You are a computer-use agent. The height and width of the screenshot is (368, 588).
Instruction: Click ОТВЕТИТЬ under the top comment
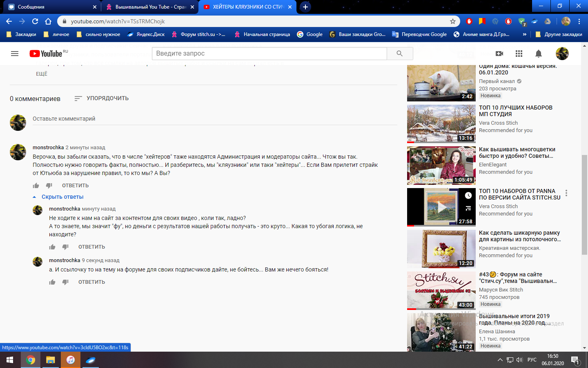point(75,186)
